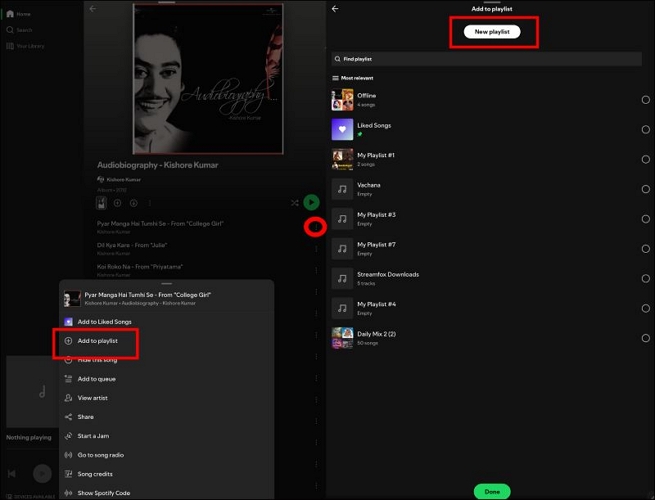This screenshot has height=500, width=655.
Task: Click the Share icon in context menu
Action: coord(68,417)
